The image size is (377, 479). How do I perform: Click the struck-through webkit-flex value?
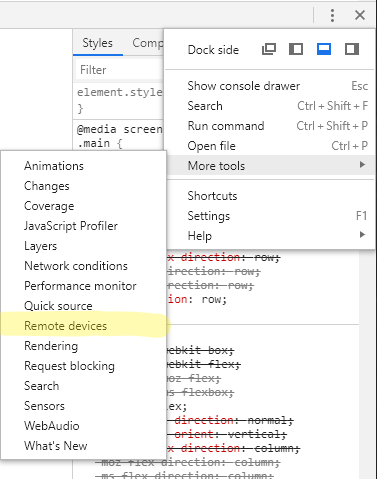tap(203, 364)
